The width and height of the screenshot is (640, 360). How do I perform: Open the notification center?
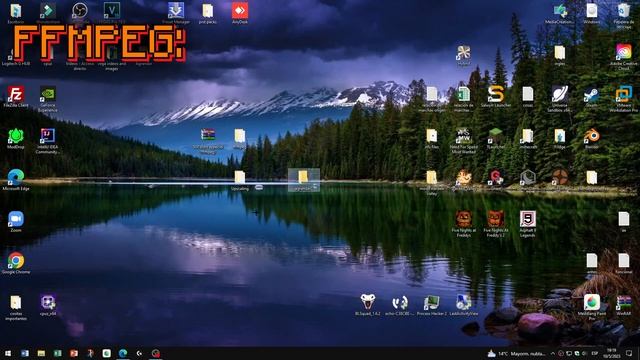point(629,353)
